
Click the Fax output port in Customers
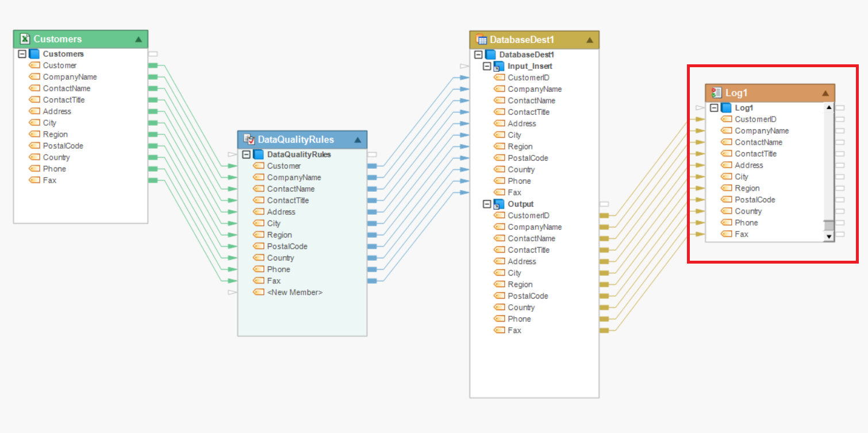pos(153,180)
